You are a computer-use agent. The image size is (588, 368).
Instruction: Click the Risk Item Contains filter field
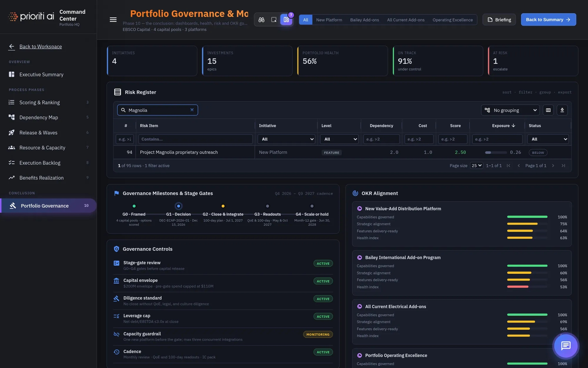(196, 139)
